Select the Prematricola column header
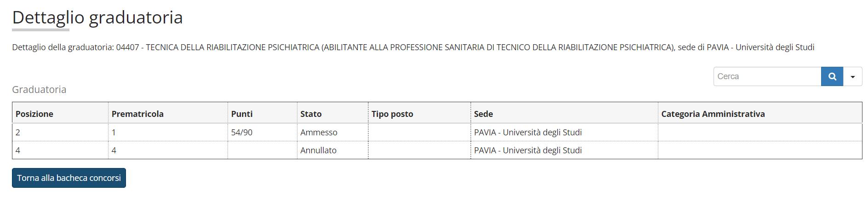This screenshot has height=197, width=868. pyautogui.click(x=137, y=114)
